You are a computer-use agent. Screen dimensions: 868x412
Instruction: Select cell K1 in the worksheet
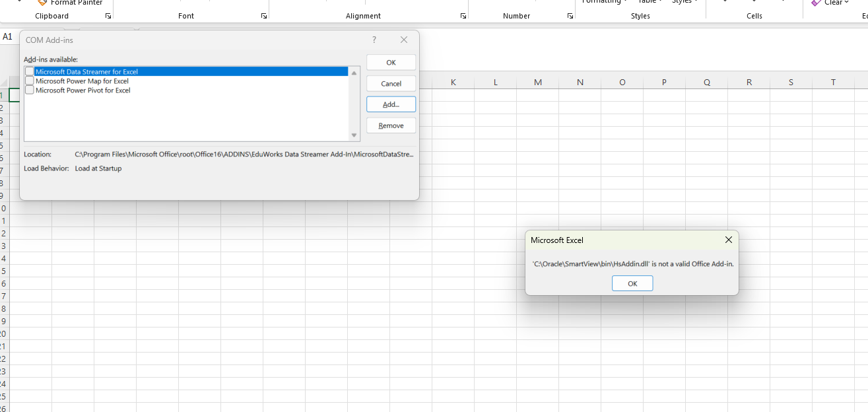(x=453, y=94)
